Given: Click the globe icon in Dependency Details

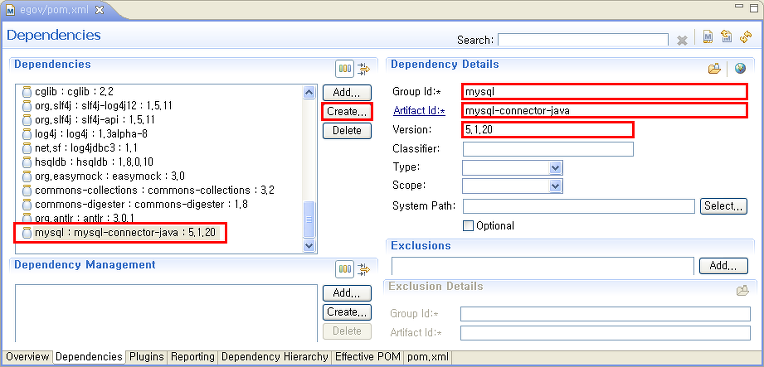Looking at the screenshot, I should coord(740,69).
